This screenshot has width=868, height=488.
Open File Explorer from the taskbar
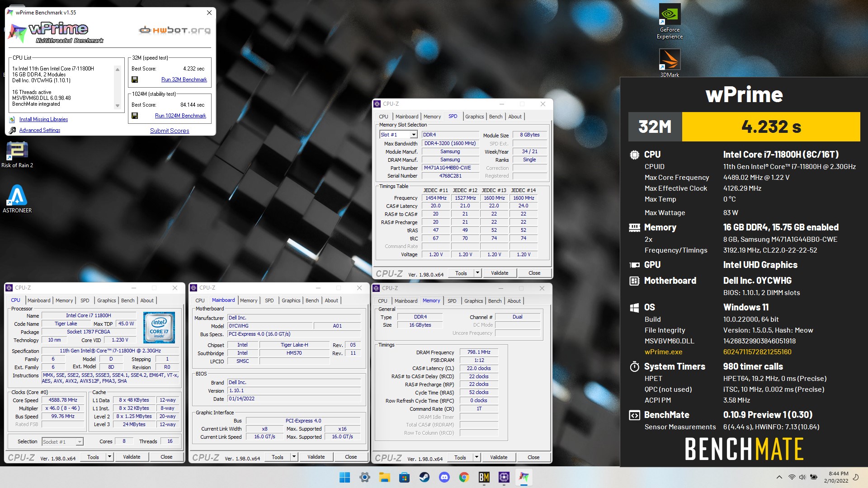tap(385, 477)
